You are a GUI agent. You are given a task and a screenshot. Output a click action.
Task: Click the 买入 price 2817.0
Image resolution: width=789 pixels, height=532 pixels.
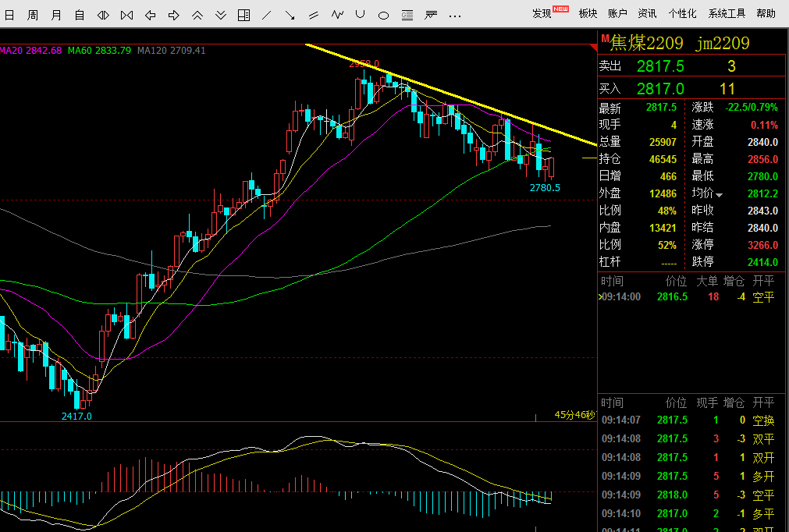pos(660,89)
